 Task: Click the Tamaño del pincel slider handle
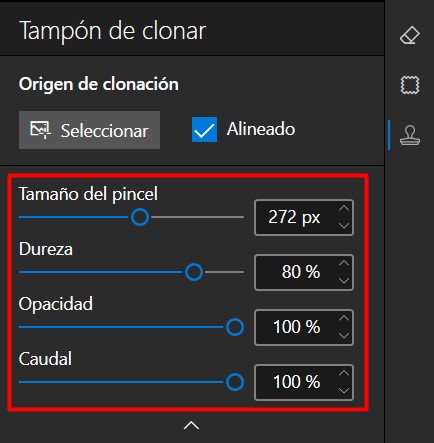click(x=140, y=217)
